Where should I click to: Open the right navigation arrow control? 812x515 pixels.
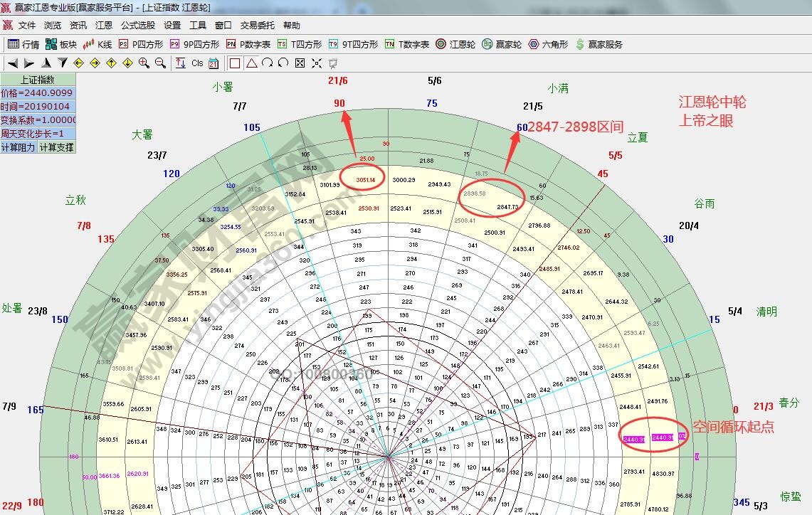pyautogui.click(x=28, y=63)
